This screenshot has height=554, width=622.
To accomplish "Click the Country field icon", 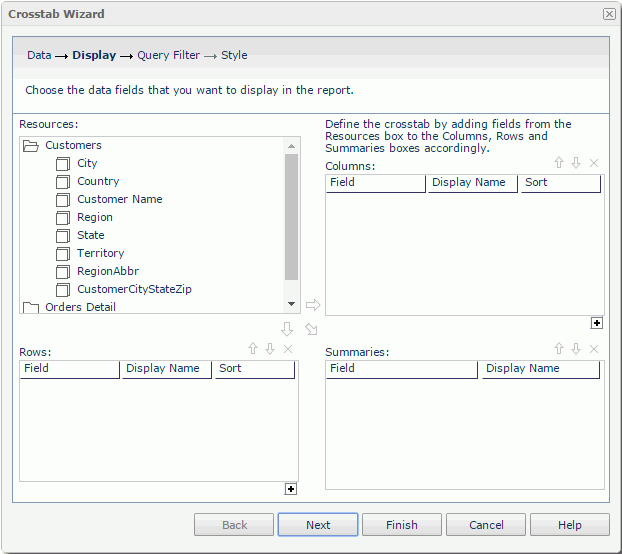I will click(x=63, y=182).
